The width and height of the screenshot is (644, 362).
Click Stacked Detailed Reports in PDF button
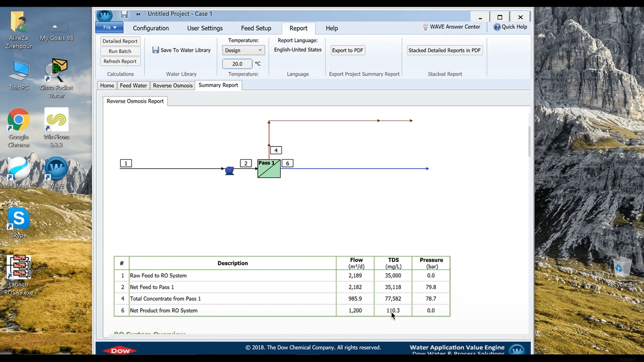(x=444, y=50)
